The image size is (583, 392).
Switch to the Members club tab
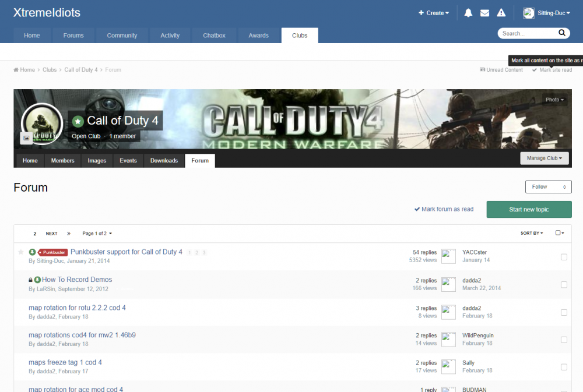(x=62, y=161)
